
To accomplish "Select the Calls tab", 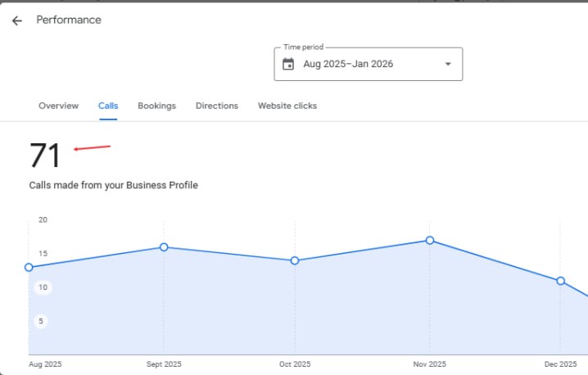I will tap(108, 106).
